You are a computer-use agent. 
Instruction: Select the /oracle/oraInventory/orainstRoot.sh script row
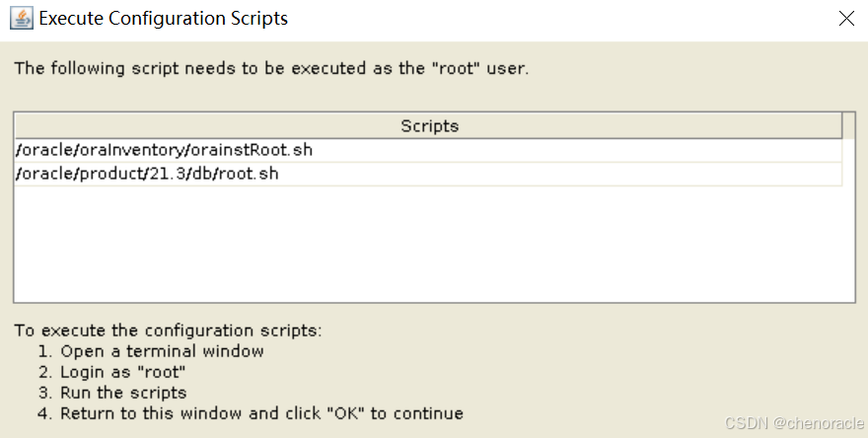428,150
